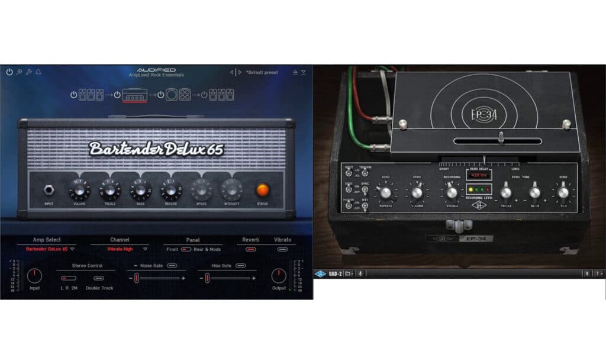Open the magnifier zoom icon in AmpLion
Viewport: 606px width, 364px height.
(x=19, y=72)
